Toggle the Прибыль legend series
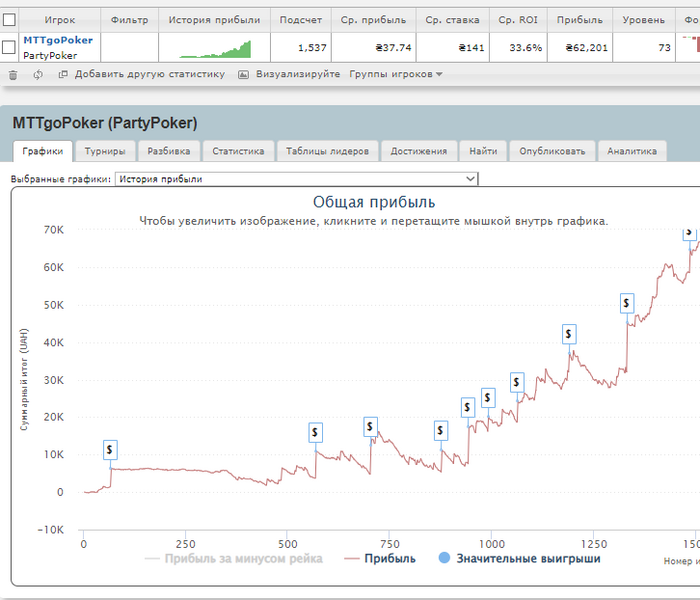 coord(380,558)
